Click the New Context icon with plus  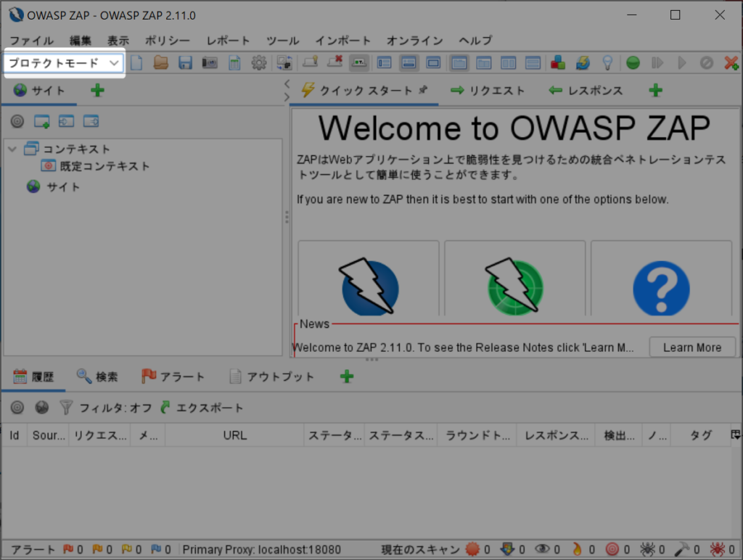point(41,121)
